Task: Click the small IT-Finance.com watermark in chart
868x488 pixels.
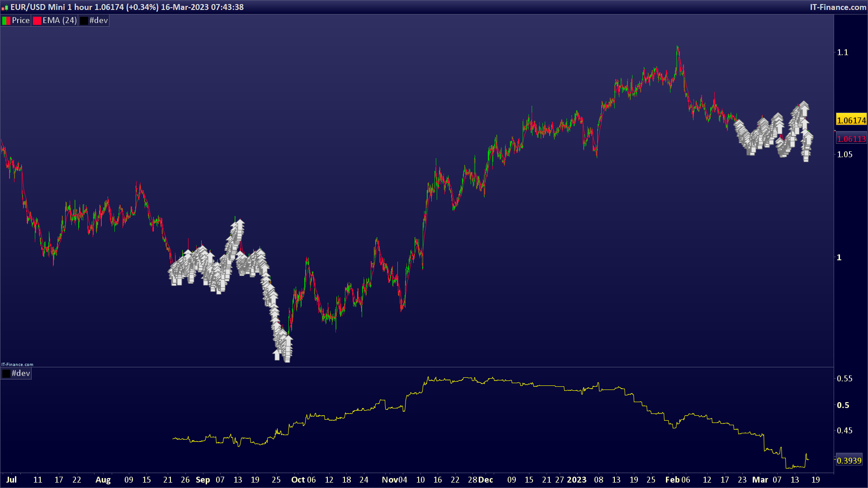Action: [17, 364]
